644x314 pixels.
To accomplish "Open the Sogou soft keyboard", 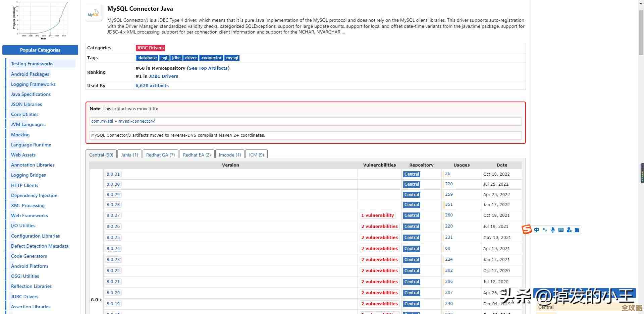I will click(561, 230).
